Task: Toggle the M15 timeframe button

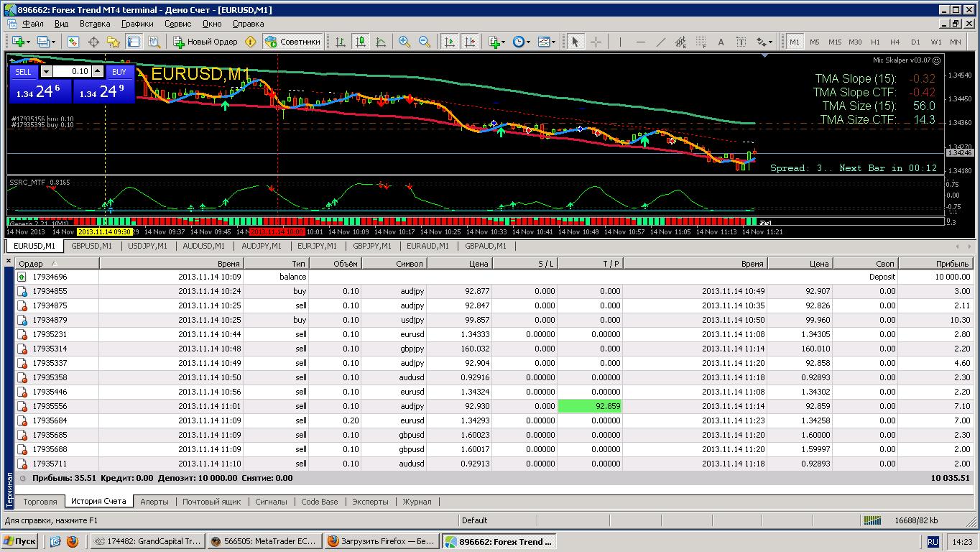Action: (x=834, y=42)
